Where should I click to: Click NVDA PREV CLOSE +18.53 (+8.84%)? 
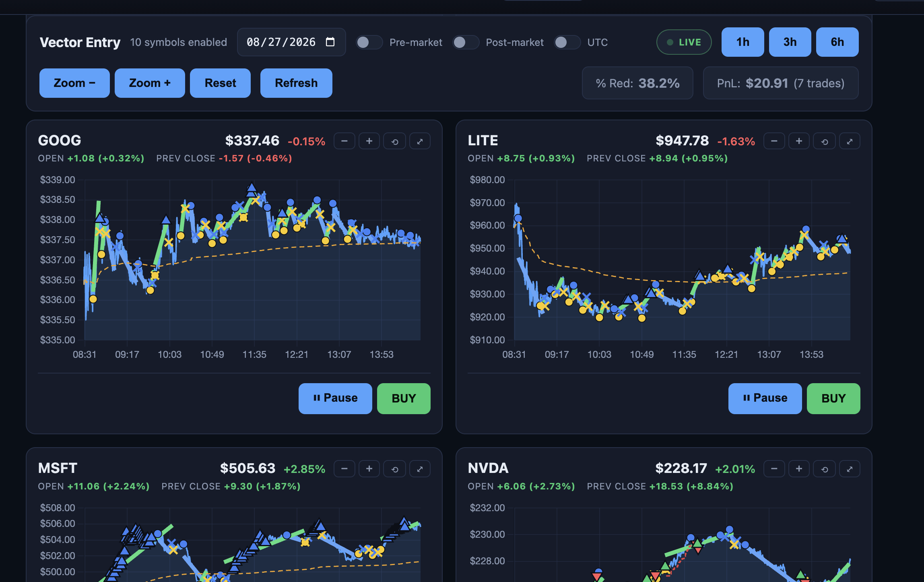pos(660,486)
